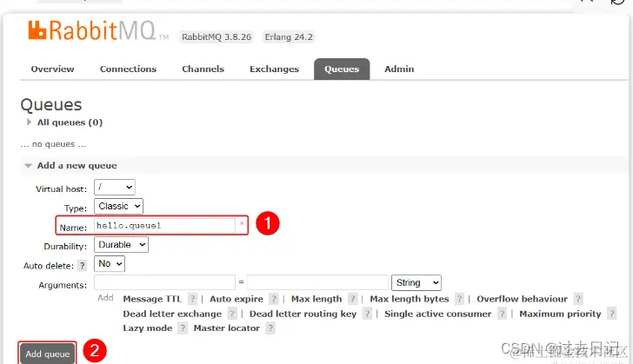Show help for Dead letter exchange
The width and height of the screenshot is (633, 364).
tap(232, 314)
